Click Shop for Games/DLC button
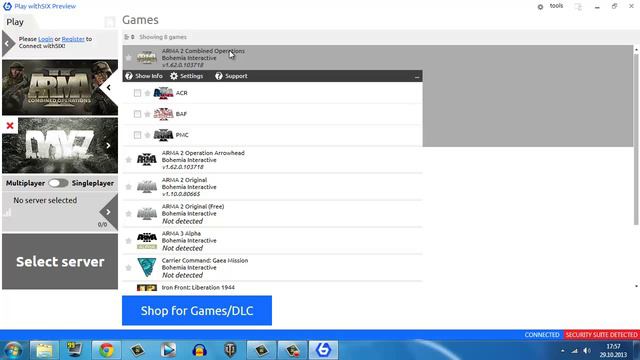 tap(197, 311)
